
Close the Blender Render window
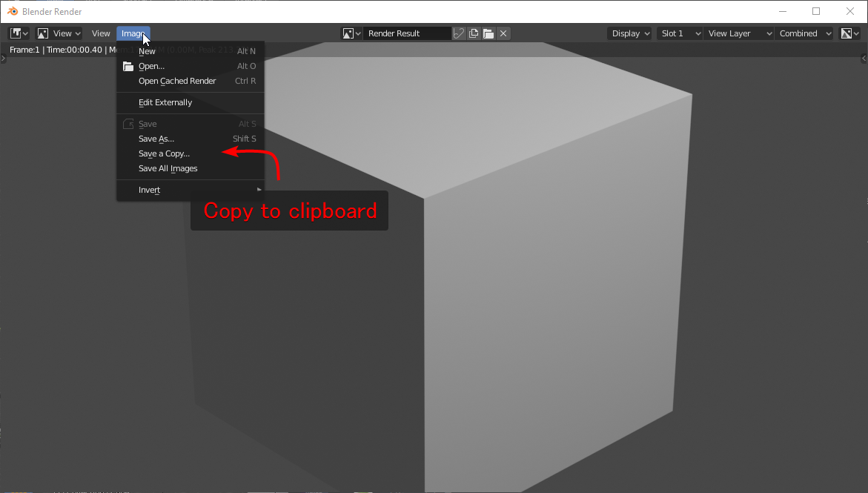coord(850,11)
